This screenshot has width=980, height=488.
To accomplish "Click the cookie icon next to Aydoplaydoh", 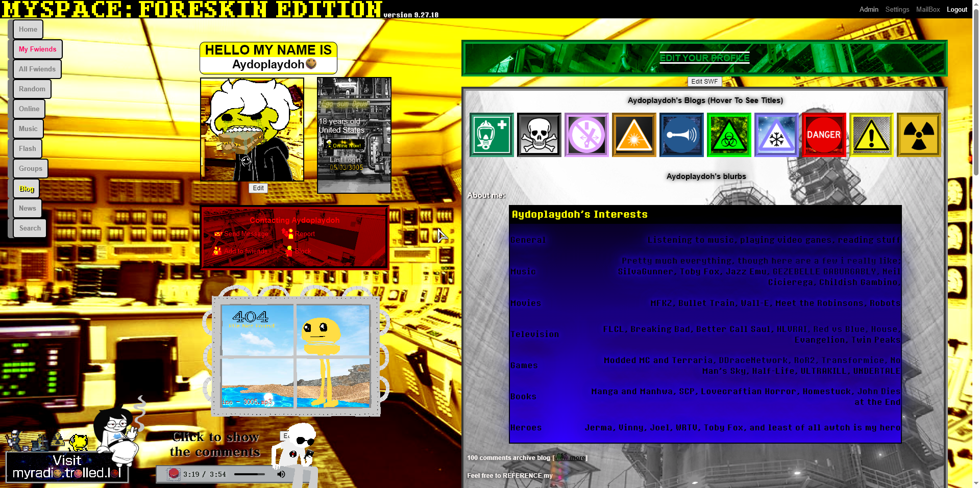I will click(311, 64).
